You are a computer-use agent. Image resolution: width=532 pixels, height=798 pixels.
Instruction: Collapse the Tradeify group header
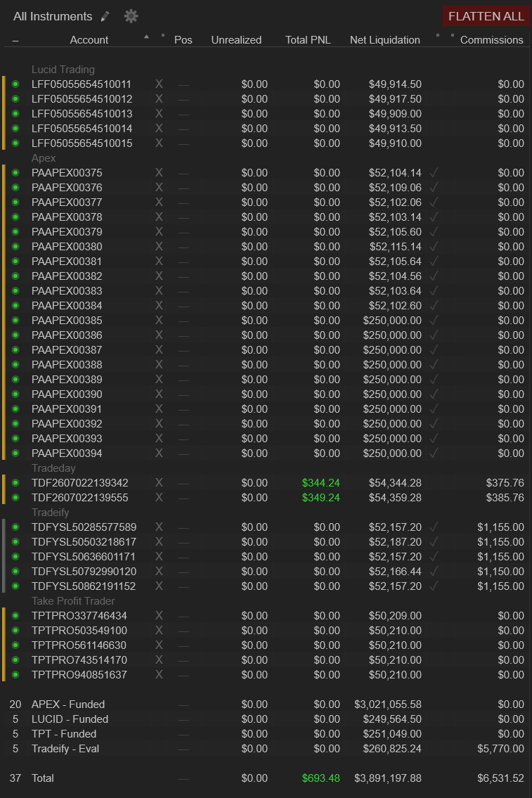tap(51, 512)
